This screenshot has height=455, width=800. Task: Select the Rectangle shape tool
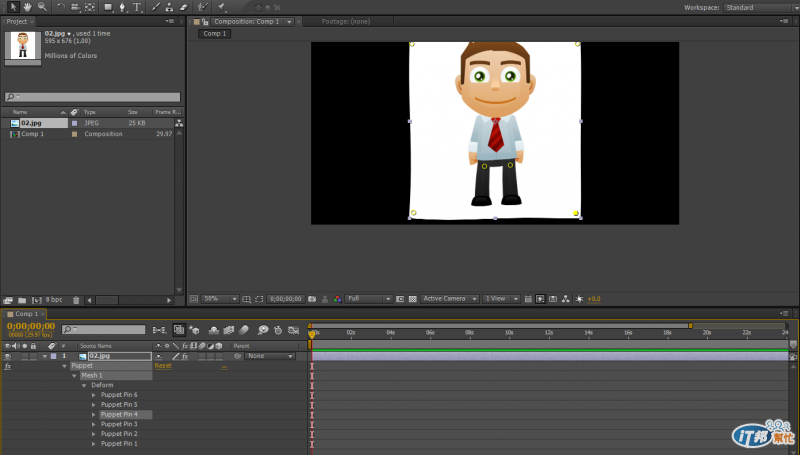108,7
